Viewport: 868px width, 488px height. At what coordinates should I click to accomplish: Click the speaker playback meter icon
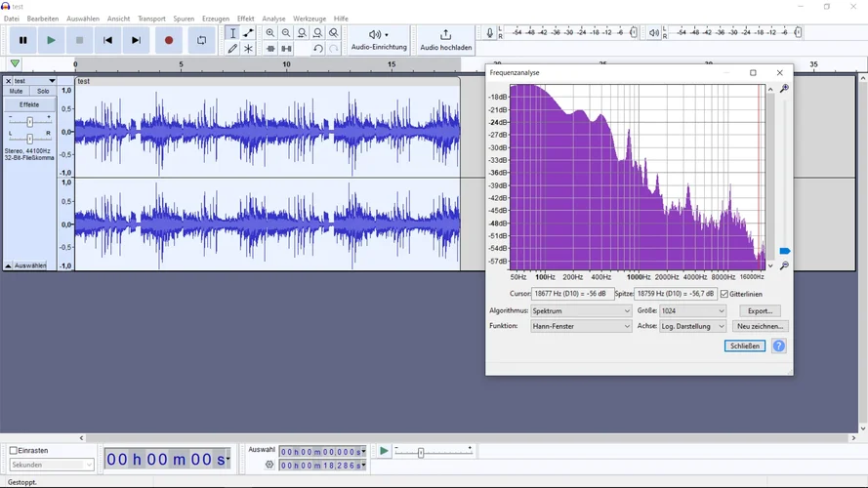click(x=654, y=33)
